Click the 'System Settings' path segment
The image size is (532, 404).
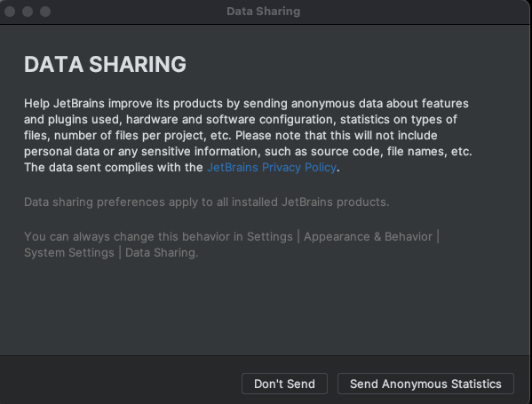pyautogui.click(x=69, y=253)
